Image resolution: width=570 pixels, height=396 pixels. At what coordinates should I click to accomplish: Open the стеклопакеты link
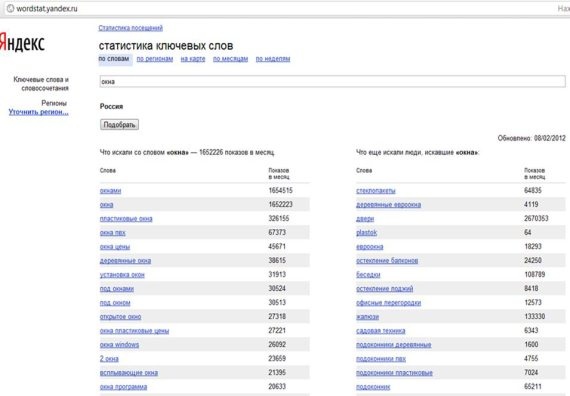pyautogui.click(x=376, y=191)
